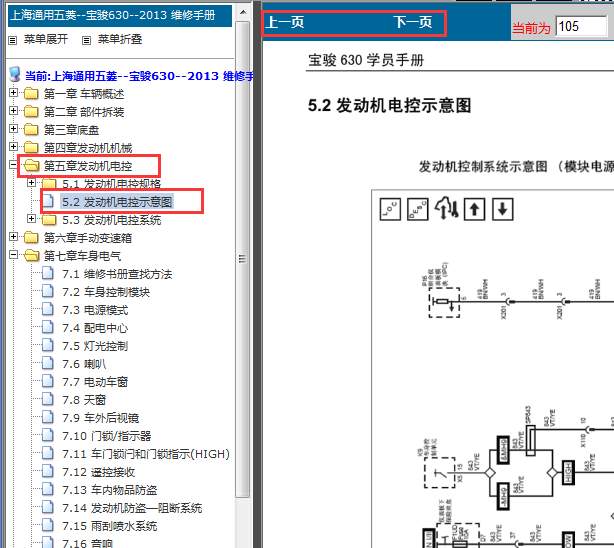
Task: Click the 菜单折叠 list icon
Action: coord(86,40)
